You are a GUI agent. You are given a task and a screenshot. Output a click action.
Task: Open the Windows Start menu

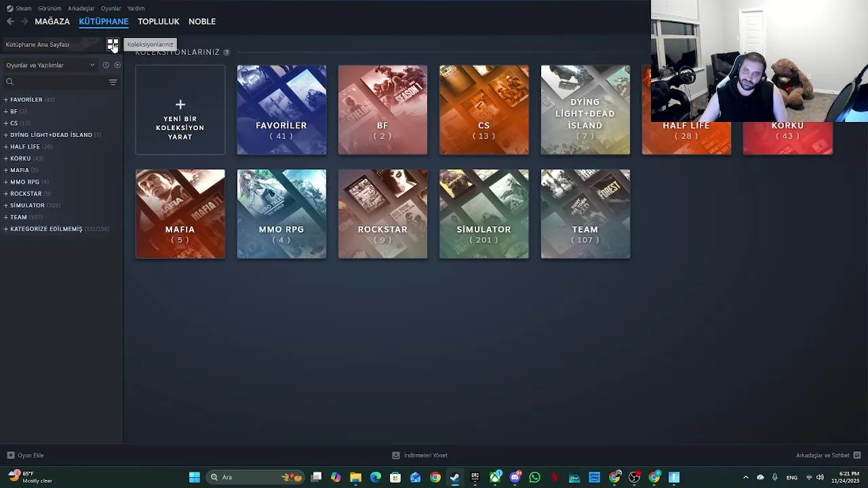(195, 477)
